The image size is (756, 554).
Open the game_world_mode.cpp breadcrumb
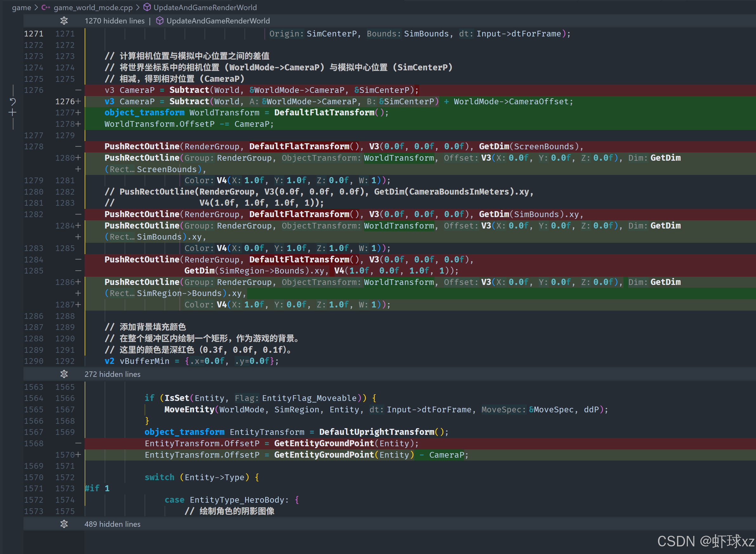[x=93, y=7]
